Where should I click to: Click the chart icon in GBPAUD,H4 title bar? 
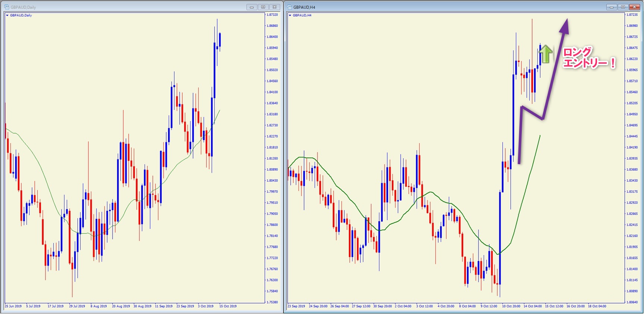[x=290, y=7]
